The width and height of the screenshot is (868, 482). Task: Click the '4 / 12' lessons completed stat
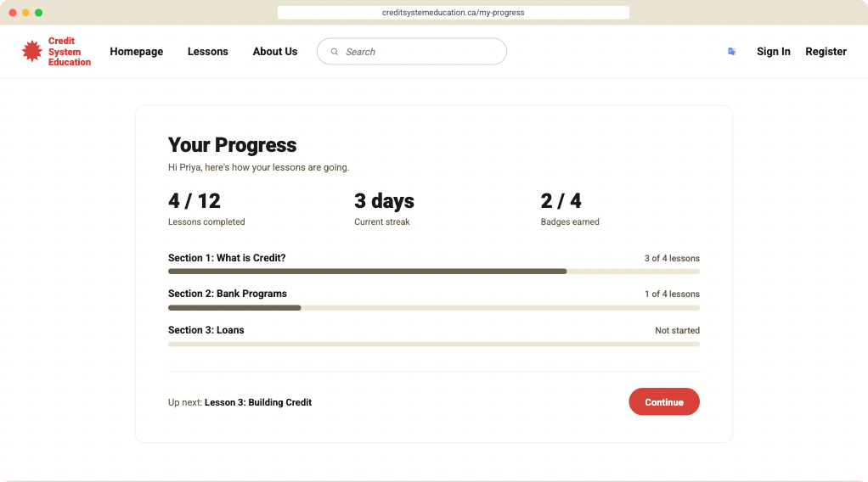tap(194, 201)
